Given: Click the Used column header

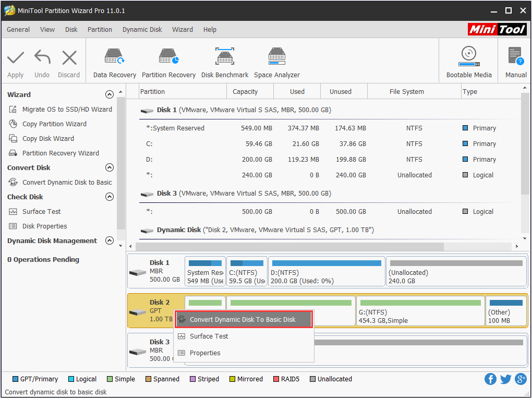Looking at the screenshot, I should pos(297,92).
